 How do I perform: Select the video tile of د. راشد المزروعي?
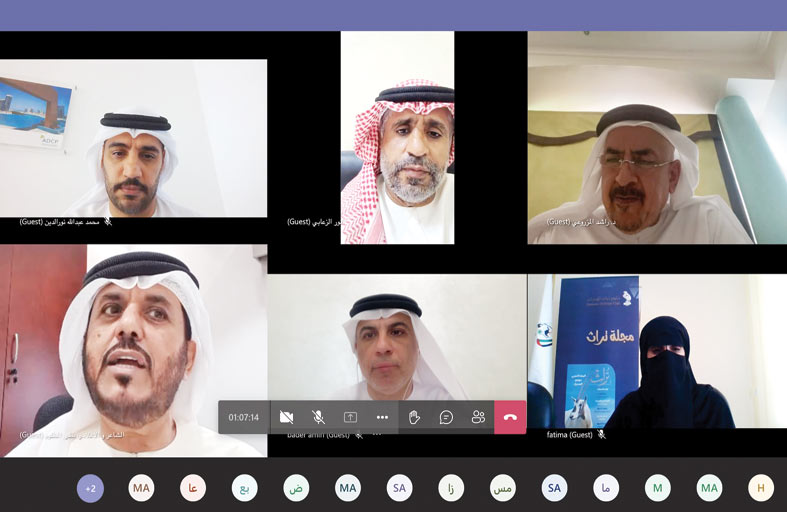[657, 138]
